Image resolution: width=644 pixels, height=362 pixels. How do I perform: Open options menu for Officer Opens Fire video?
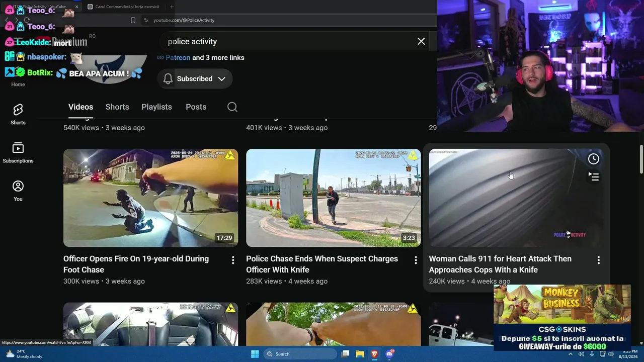pyautogui.click(x=233, y=260)
